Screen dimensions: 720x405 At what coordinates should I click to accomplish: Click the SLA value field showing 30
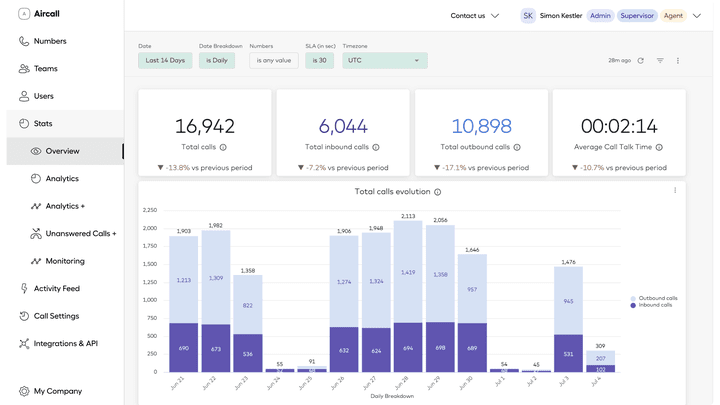[319, 61]
